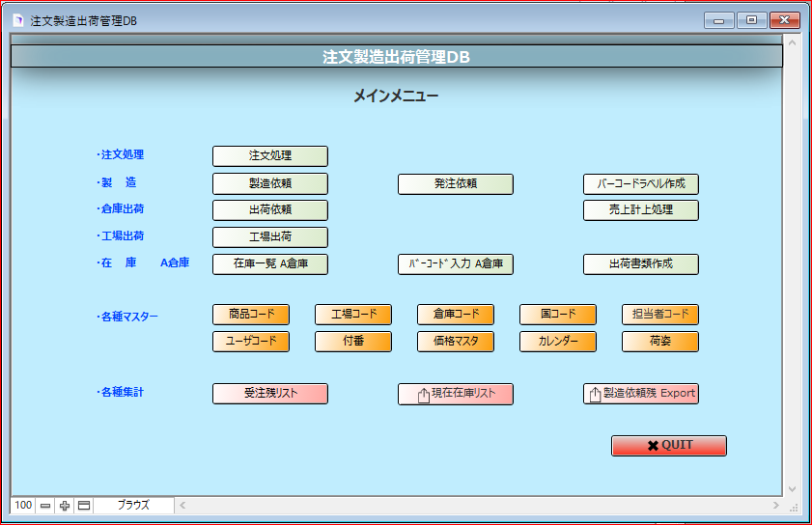Click the vertical scrollbar down arrow

tap(792, 489)
